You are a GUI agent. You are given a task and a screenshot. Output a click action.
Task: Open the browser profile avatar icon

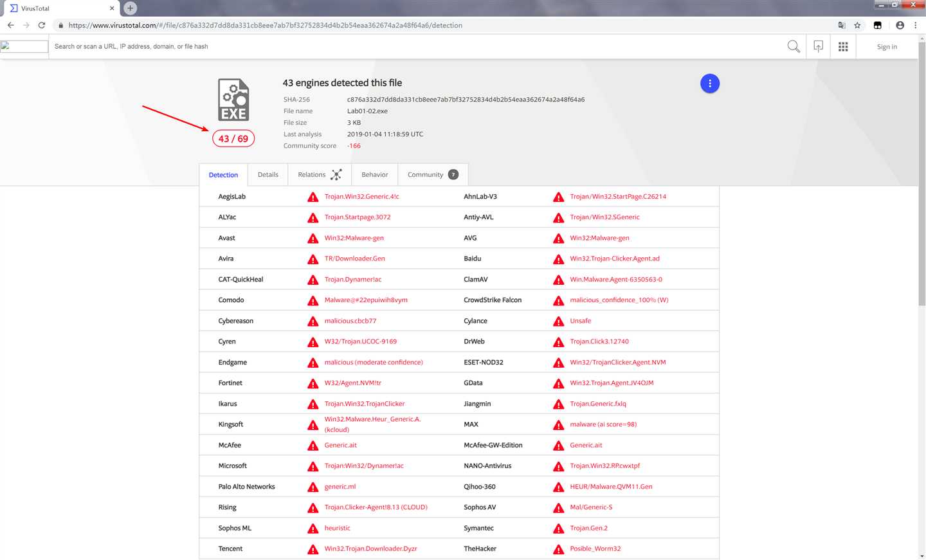pyautogui.click(x=900, y=25)
